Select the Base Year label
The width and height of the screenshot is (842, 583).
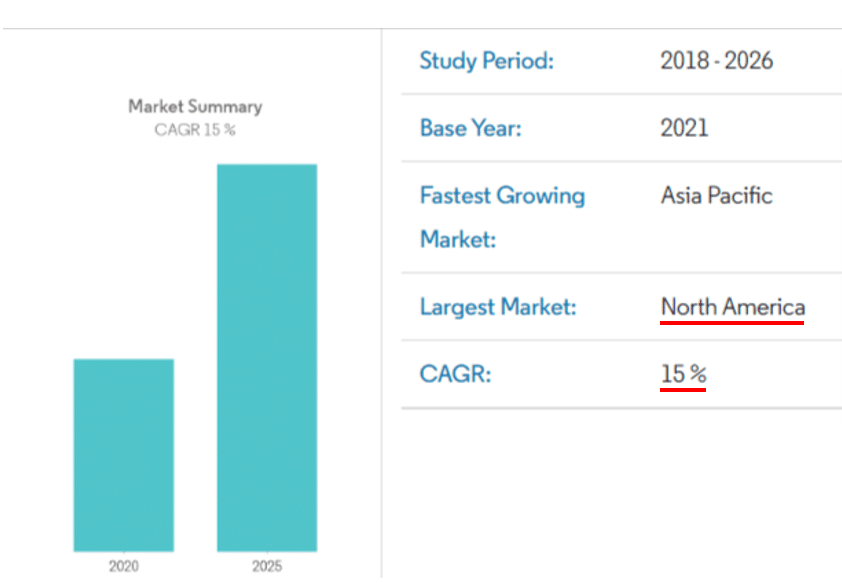tap(470, 128)
